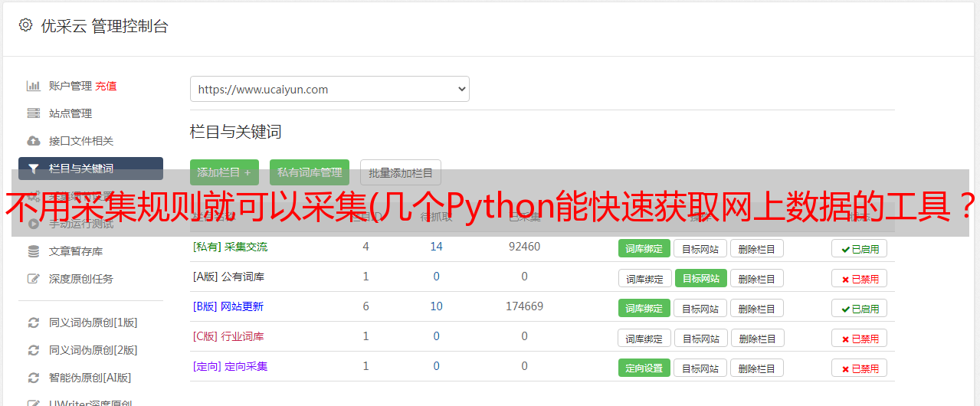Click the refresh icon for 同义词伪原创[1版]
The height and width of the screenshot is (406, 980).
(34, 323)
